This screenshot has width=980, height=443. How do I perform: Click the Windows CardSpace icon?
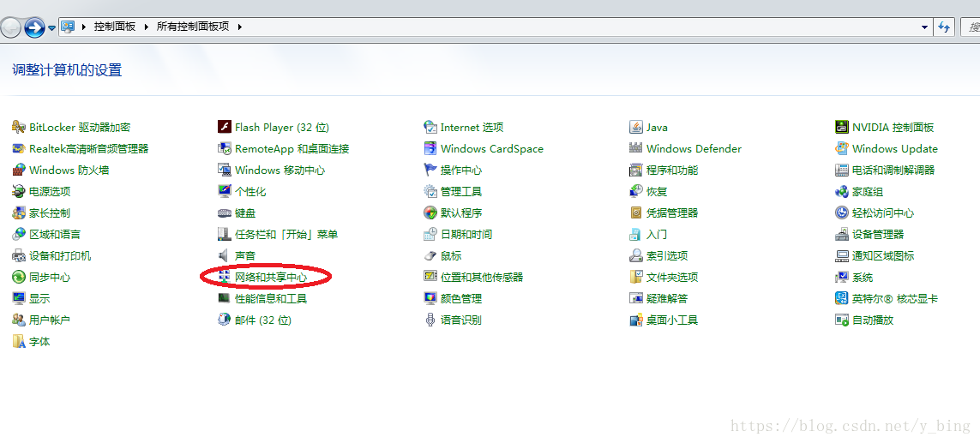pos(430,149)
